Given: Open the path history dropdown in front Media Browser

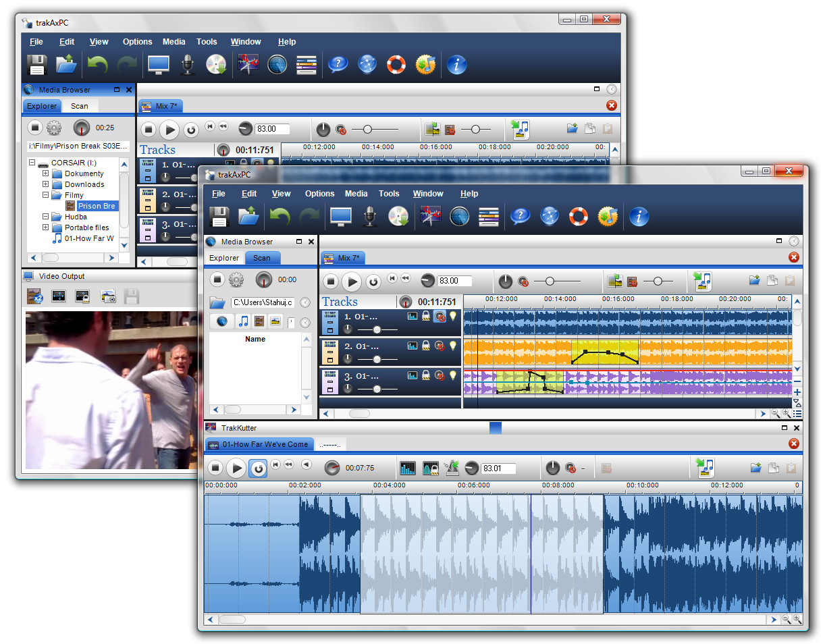Looking at the screenshot, I should 305,302.
